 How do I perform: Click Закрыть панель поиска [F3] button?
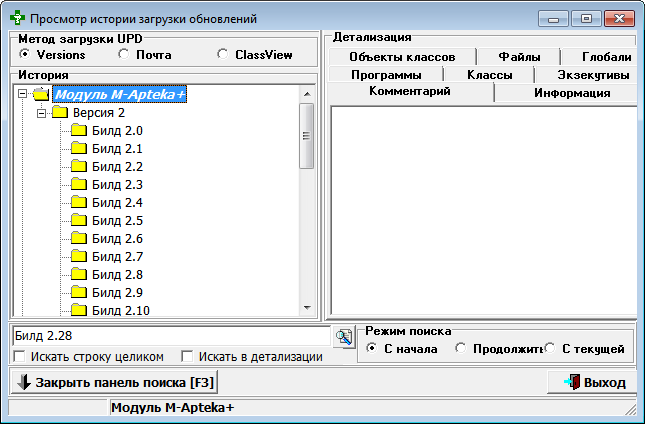point(112,382)
